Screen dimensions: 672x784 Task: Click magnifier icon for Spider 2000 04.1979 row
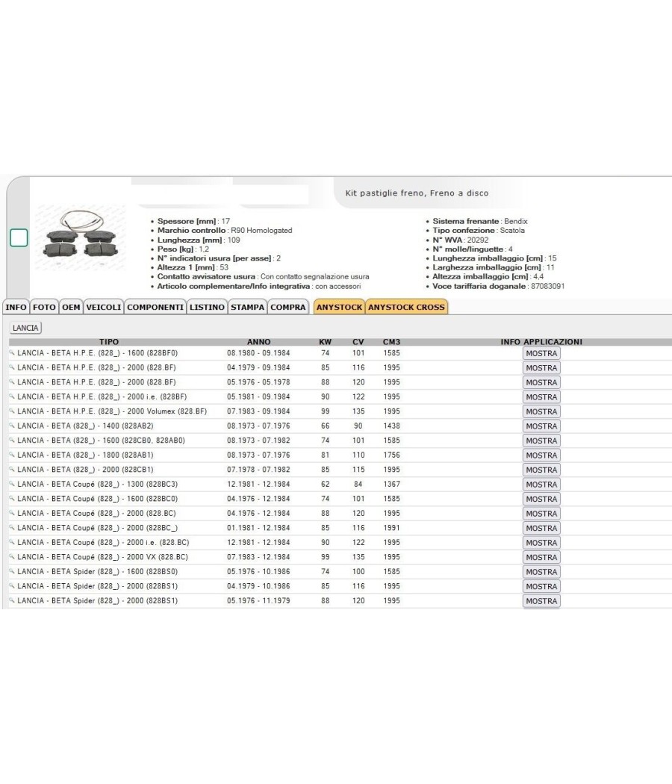pyautogui.click(x=12, y=585)
